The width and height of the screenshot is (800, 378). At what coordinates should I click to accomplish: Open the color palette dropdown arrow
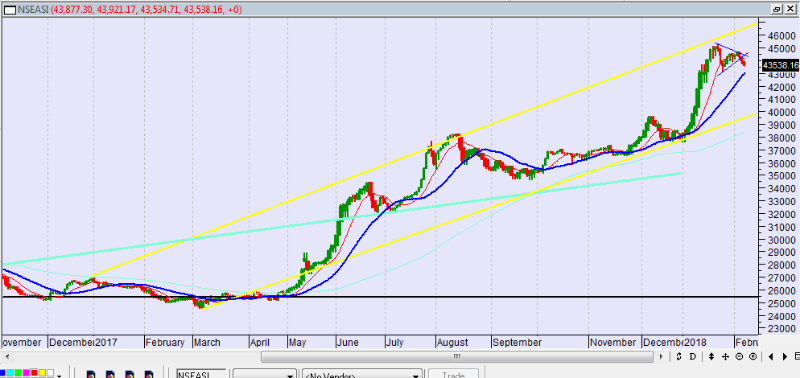tap(59, 375)
